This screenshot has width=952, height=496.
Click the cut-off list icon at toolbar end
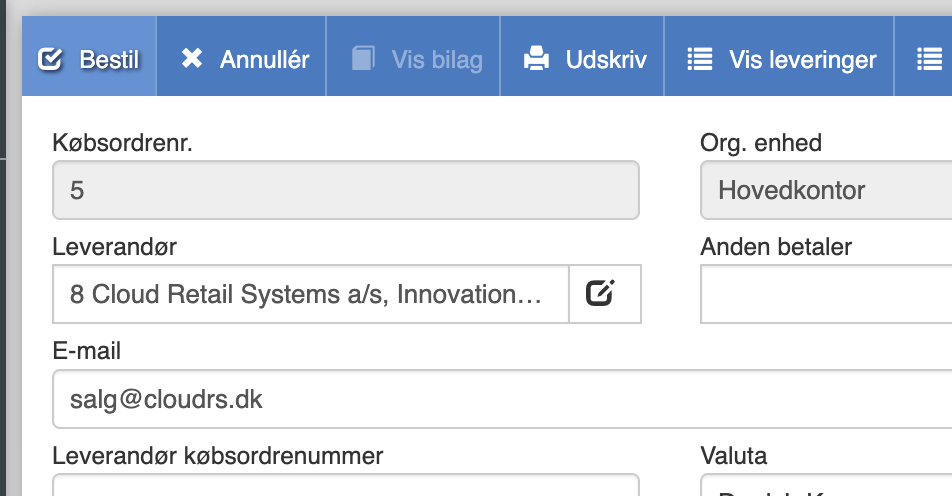930,59
